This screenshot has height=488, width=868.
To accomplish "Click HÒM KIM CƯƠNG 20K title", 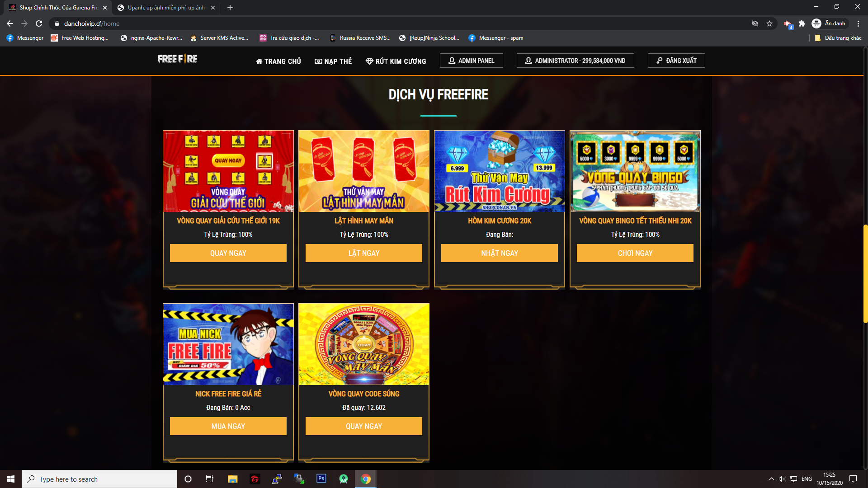I will (500, 221).
